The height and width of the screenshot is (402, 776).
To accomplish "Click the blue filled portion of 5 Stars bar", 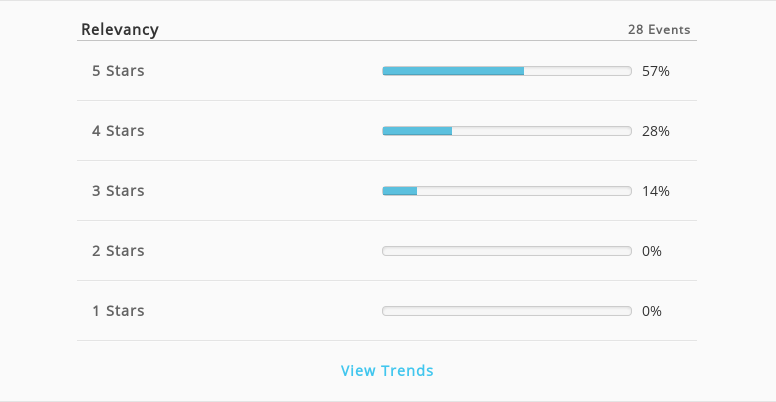I will [453, 71].
